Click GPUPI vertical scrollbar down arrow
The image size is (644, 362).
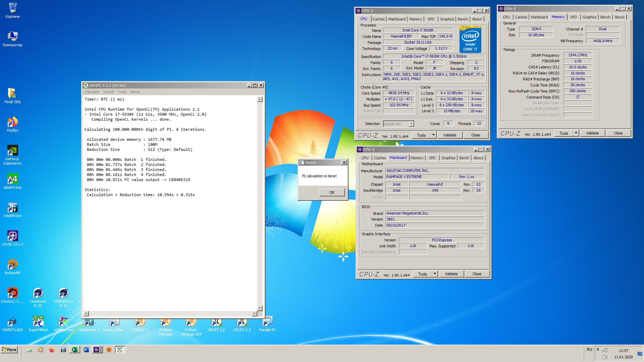tap(260, 308)
